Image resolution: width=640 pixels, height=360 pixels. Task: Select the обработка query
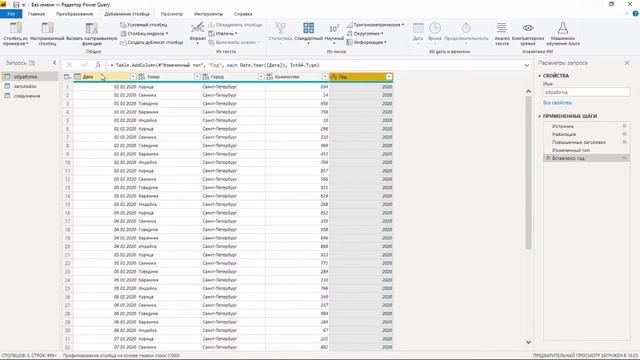30,77
